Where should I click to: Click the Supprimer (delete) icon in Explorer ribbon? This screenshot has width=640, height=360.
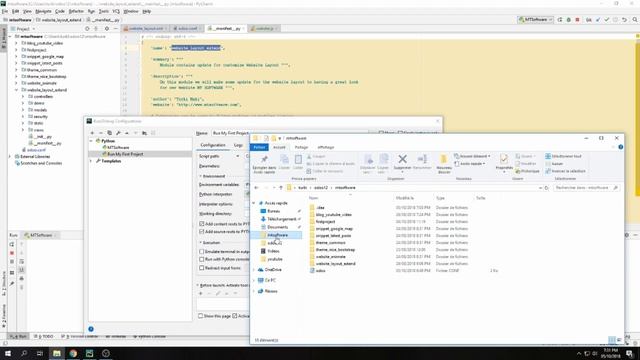tap(402, 159)
